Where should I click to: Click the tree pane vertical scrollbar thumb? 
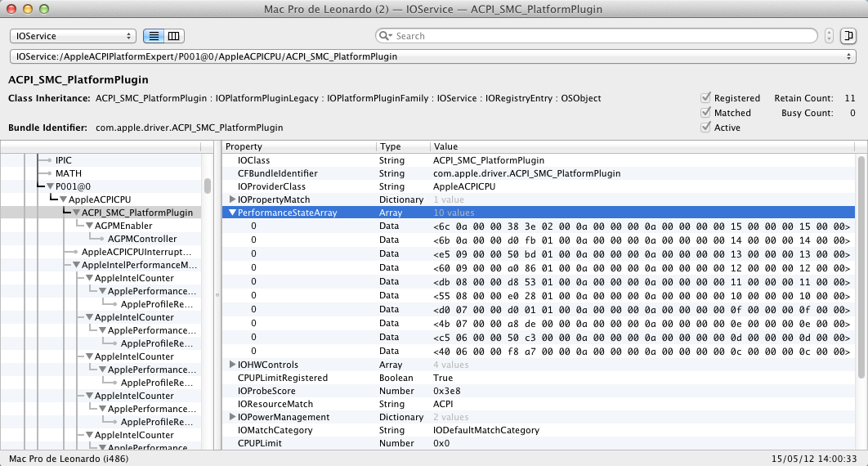[x=208, y=186]
